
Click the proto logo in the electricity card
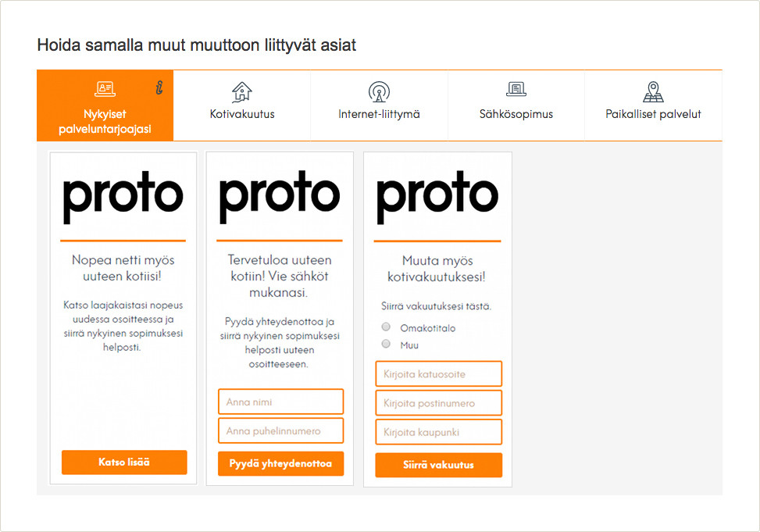[280, 197]
